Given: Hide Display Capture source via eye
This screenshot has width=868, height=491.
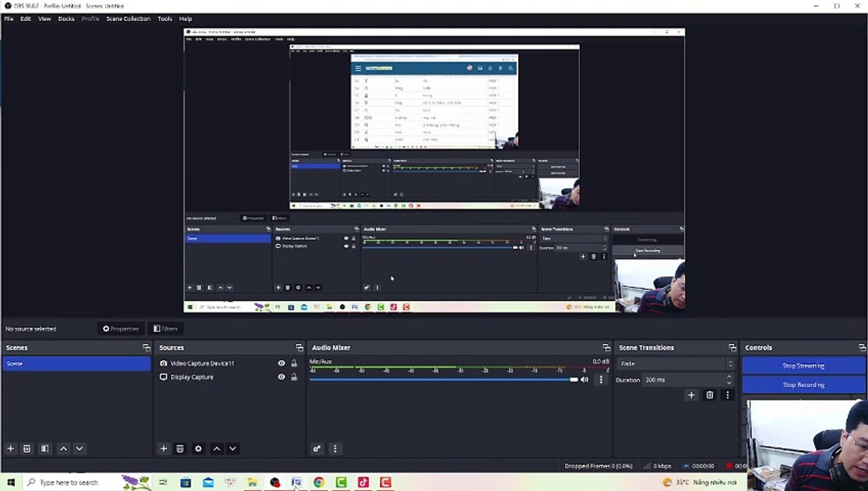Looking at the screenshot, I should pos(281,376).
